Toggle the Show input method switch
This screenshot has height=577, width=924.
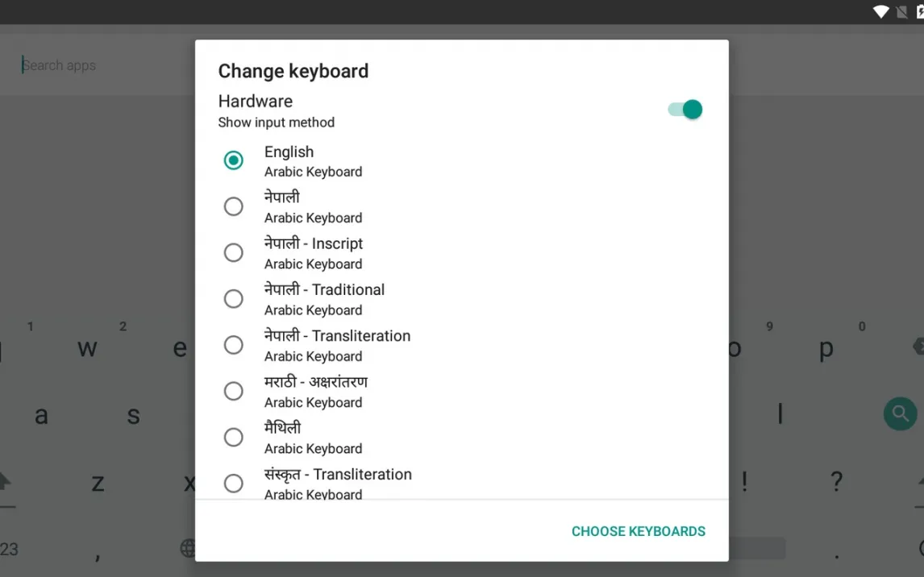(x=685, y=110)
